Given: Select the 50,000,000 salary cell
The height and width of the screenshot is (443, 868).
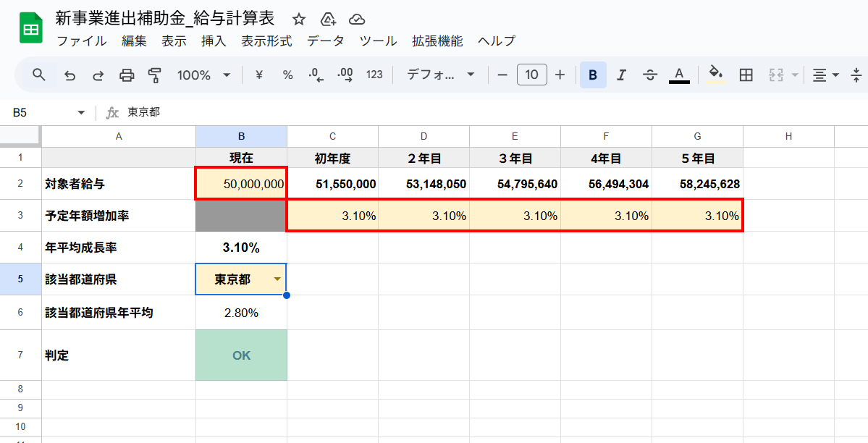Looking at the screenshot, I should pyautogui.click(x=242, y=184).
